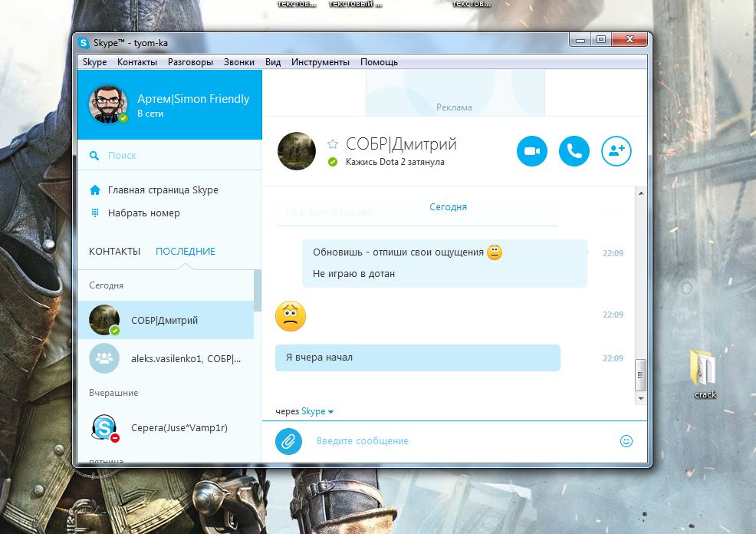Click the Вчерашние group heading
This screenshot has width=756, height=534.
[113, 393]
